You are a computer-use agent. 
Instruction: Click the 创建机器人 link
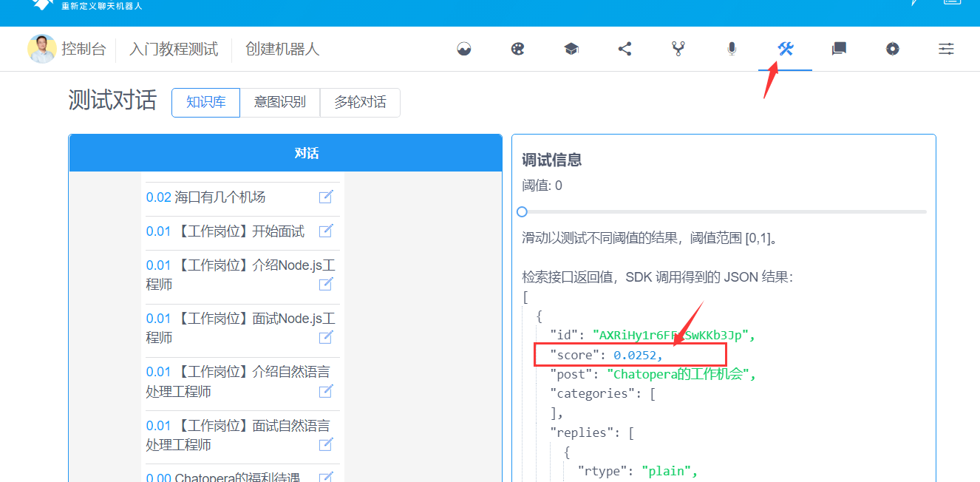pyautogui.click(x=282, y=50)
